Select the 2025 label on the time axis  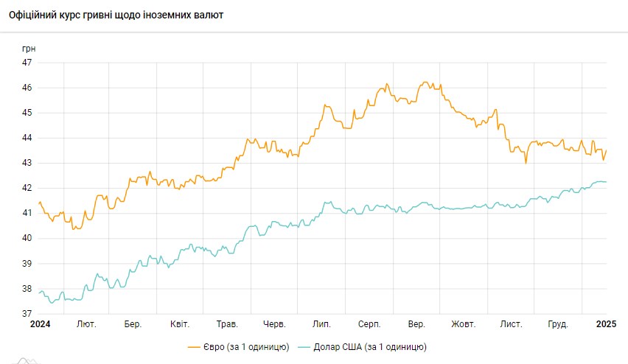(605, 324)
